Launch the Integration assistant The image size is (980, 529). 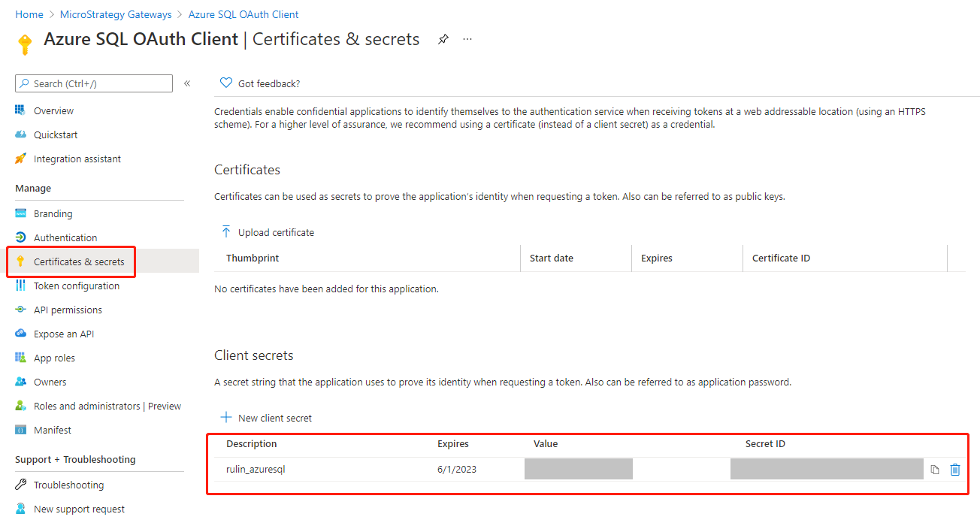77,159
